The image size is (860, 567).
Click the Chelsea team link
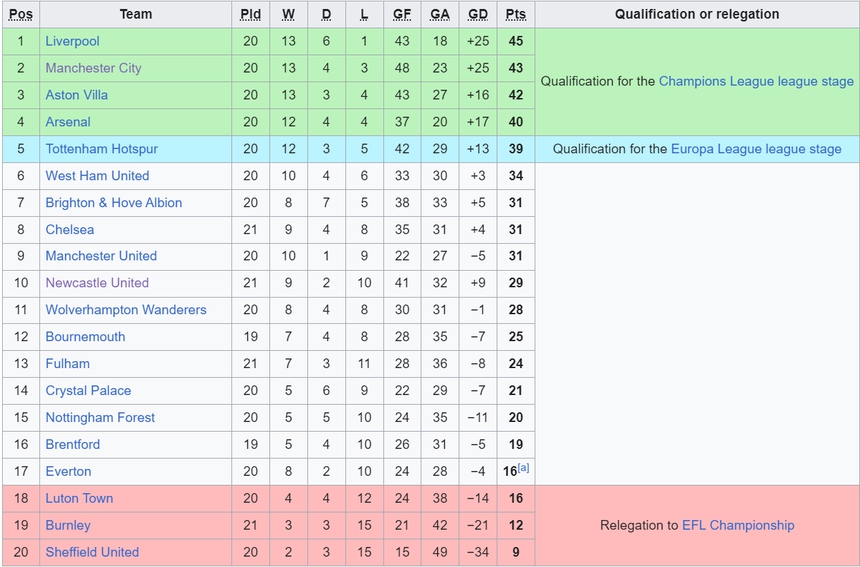[x=69, y=230]
